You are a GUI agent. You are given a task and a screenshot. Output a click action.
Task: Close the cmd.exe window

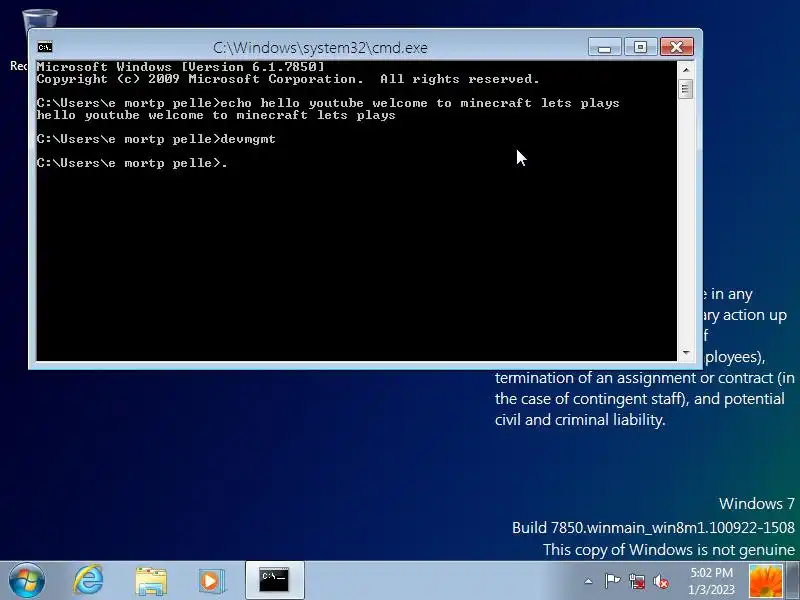(677, 47)
